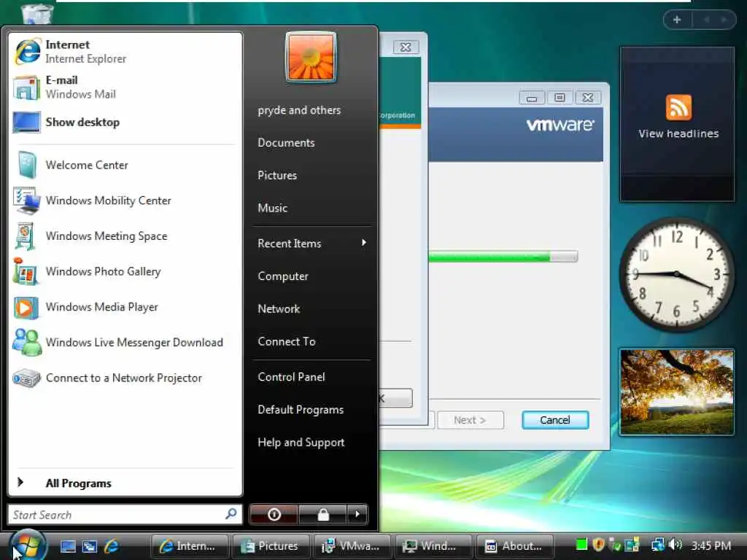Image resolution: width=747 pixels, height=560 pixels.
Task: Open Help and Support entry
Action: point(301,443)
